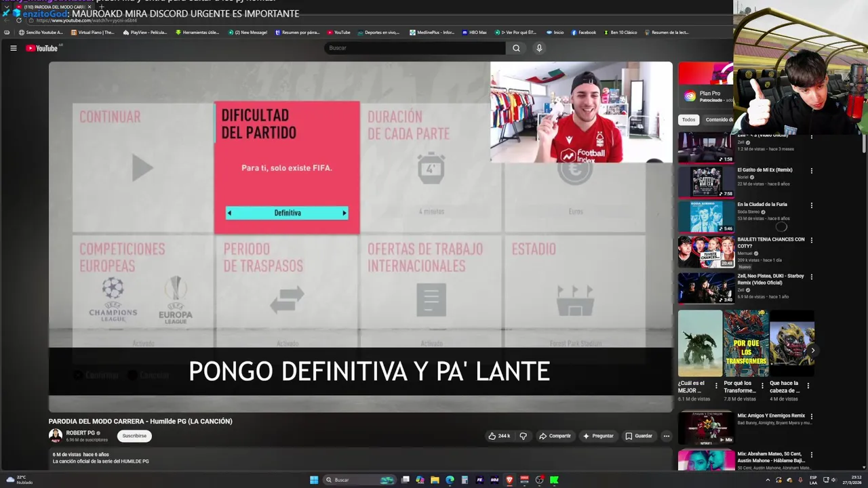Open Microsoft Edge from the taskbar
This screenshot has height=488, width=868.
tap(450, 480)
